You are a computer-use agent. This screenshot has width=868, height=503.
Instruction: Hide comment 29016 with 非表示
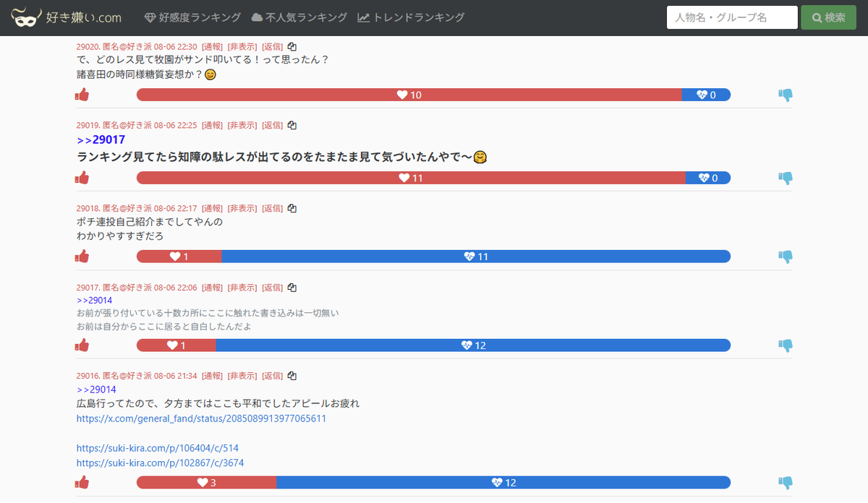[x=242, y=376]
